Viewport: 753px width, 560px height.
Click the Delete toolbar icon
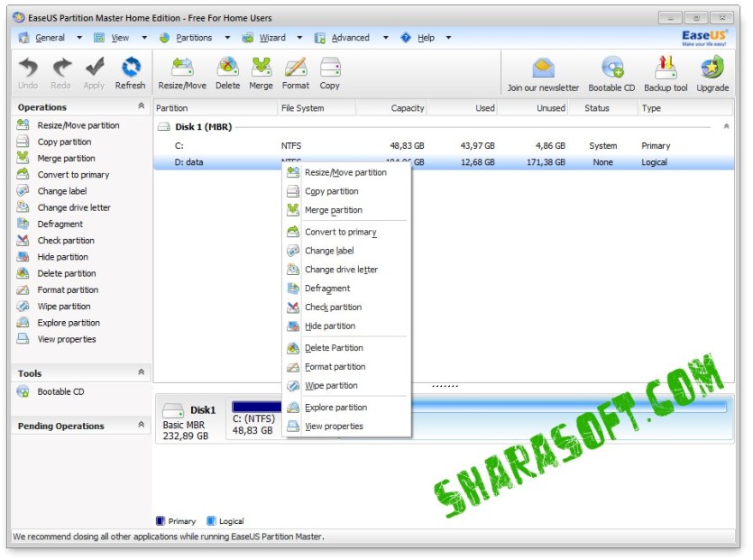pos(227,67)
